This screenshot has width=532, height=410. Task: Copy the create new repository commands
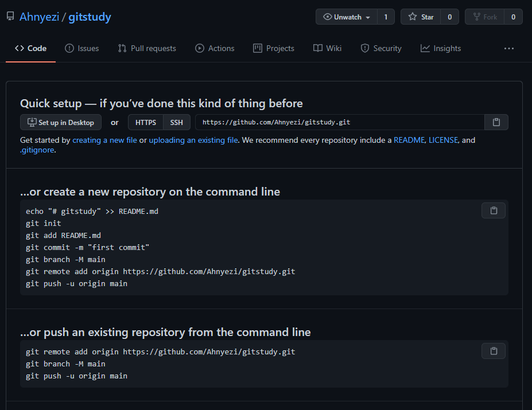click(x=494, y=210)
